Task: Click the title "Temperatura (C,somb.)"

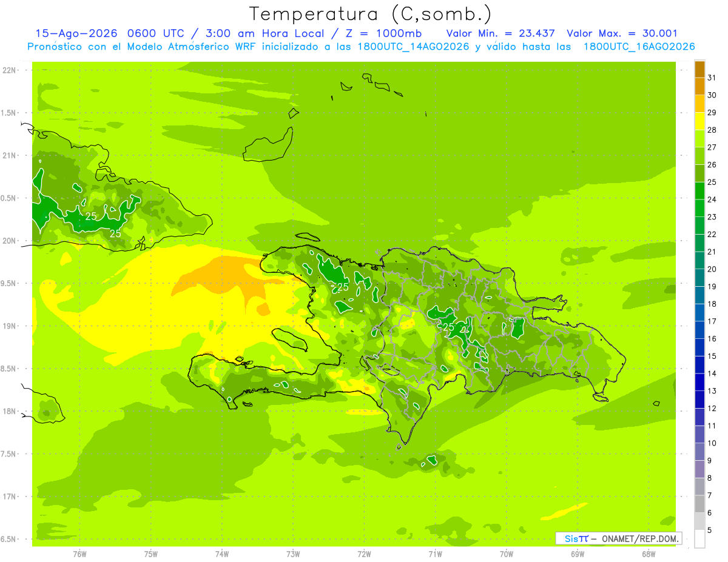Action: tap(370, 14)
